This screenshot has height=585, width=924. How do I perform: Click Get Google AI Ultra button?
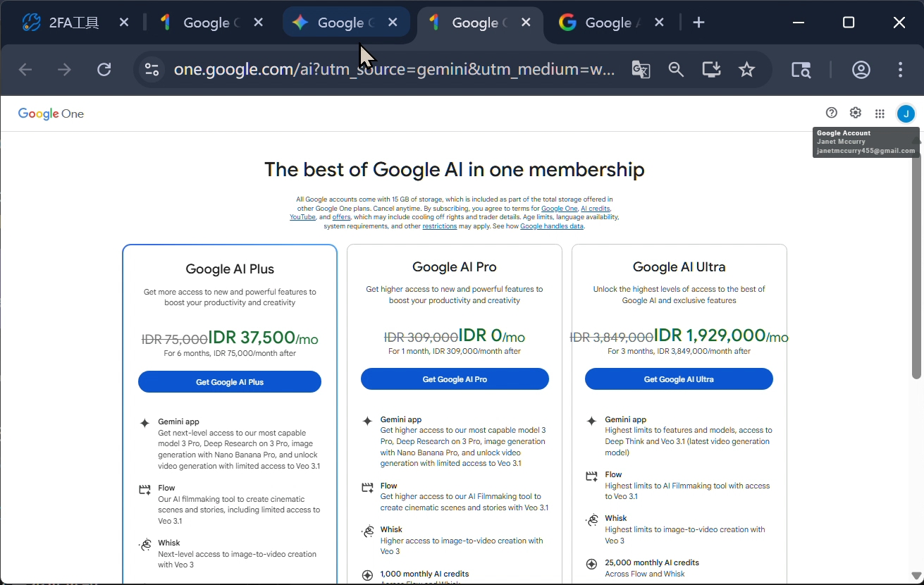pyautogui.click(x=679, y=379)
